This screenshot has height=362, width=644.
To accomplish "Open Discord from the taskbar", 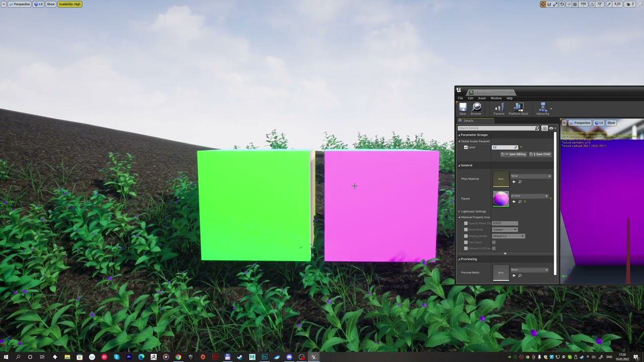I will [x=289, y=357].
